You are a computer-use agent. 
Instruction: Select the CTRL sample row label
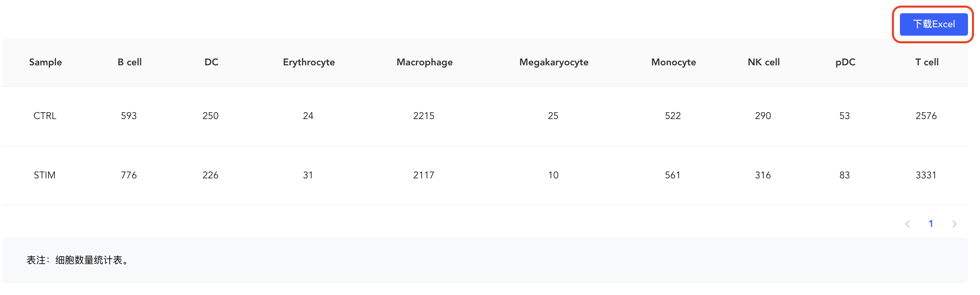coord(45,116)
